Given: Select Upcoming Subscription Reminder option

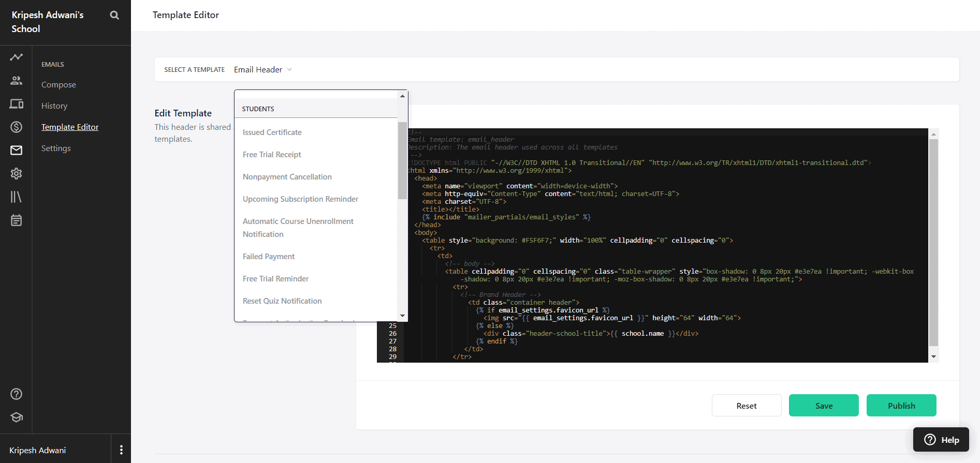Looking at the screenshot, I should point(300,199).
